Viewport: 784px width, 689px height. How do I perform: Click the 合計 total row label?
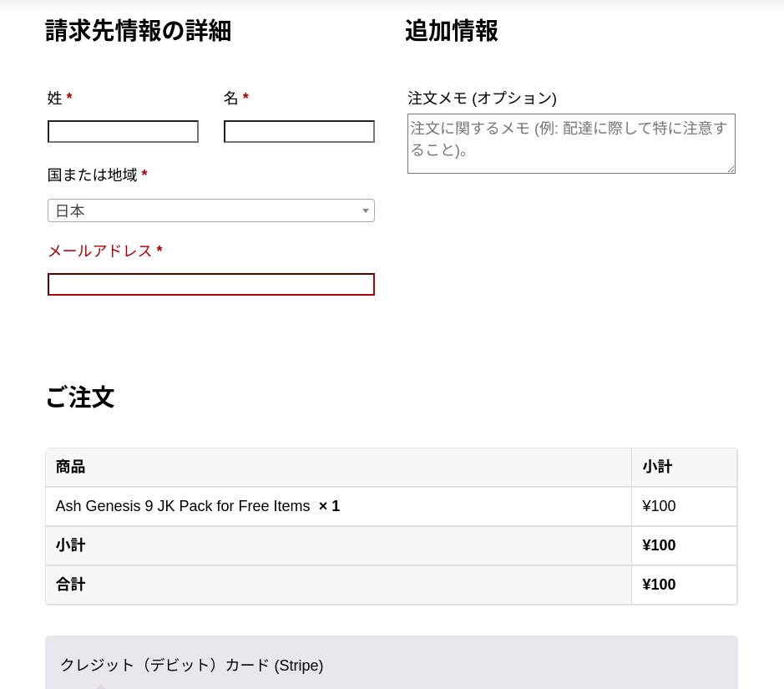click(70, 585)
